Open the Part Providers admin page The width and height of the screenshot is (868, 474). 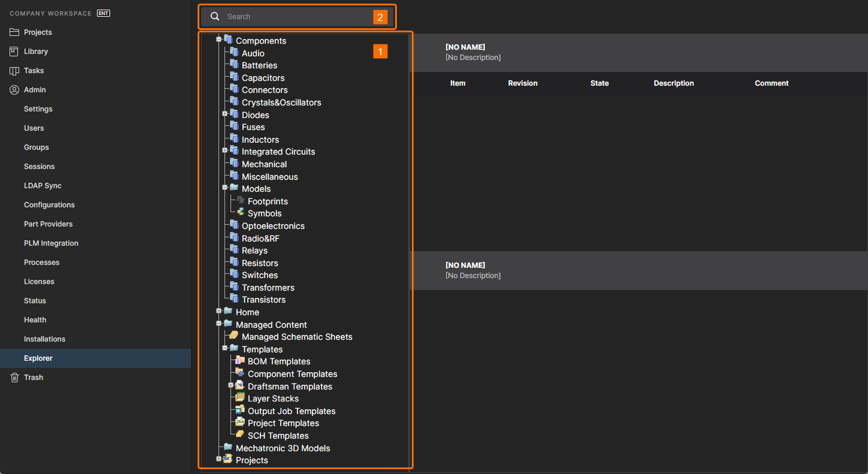coord(48,224)
